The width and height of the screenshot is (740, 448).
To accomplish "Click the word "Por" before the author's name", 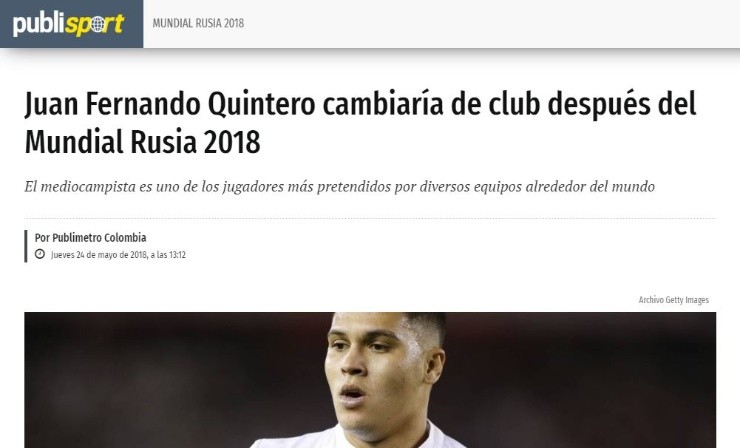I will click(42, 237).
